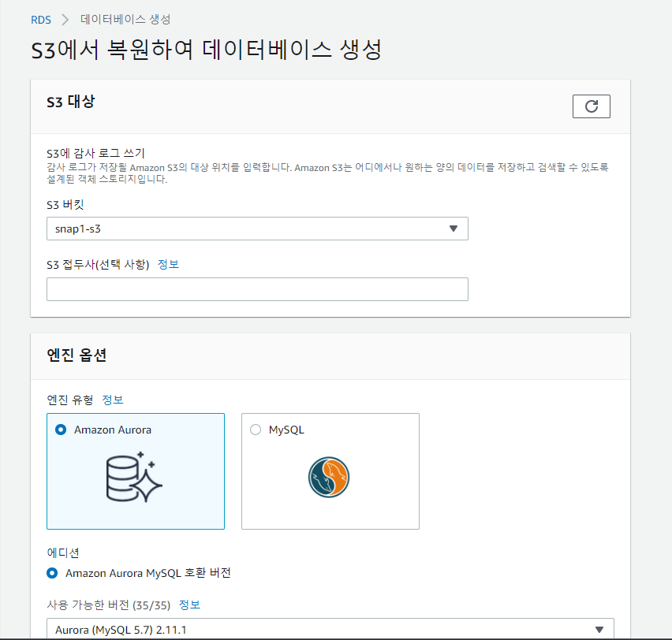
Task: Click the S3에 감사 로그 쓰기 label
Action: 95,153
